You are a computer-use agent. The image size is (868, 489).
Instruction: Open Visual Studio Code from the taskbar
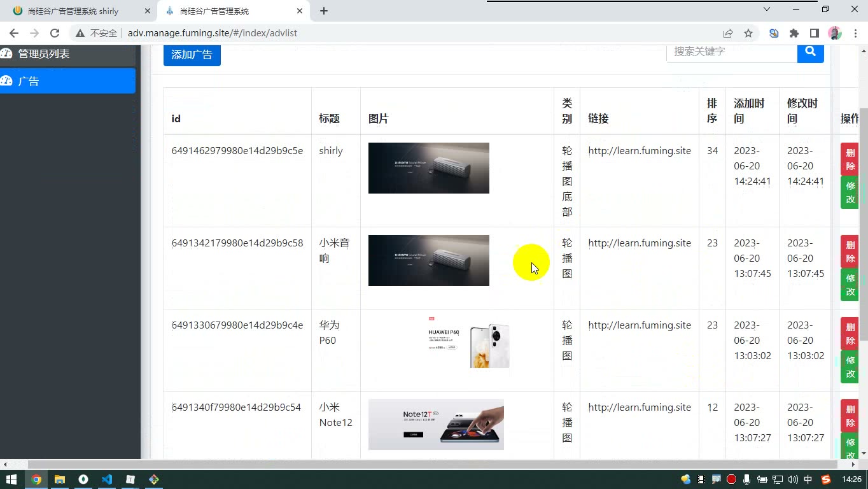(107, 479)
